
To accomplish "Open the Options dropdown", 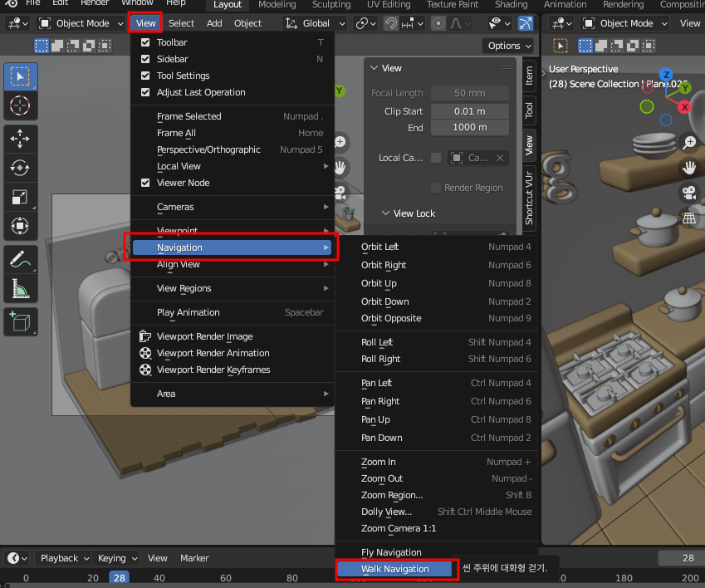I will [509, 46].
